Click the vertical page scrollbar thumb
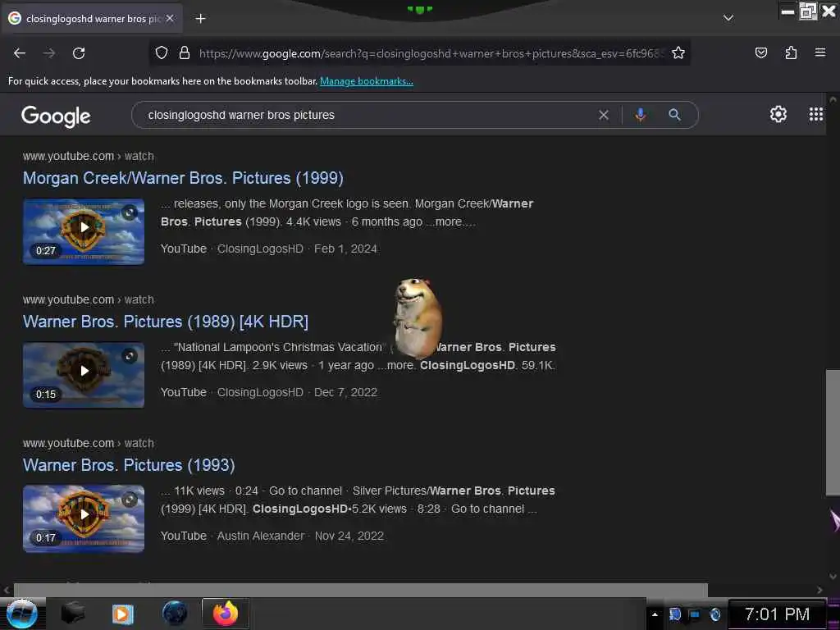This screenshot has height=630, width=840. click(x=833, y=432)
